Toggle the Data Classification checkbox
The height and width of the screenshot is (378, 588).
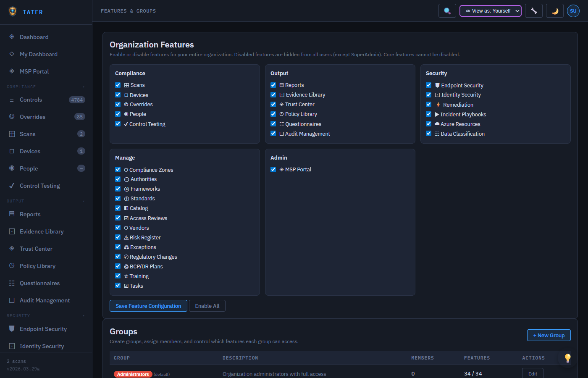point(429,134)
